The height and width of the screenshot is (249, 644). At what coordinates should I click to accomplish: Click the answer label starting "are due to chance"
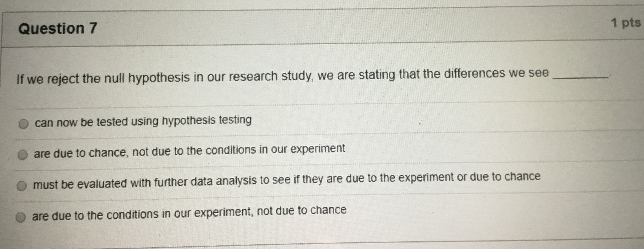189,151
